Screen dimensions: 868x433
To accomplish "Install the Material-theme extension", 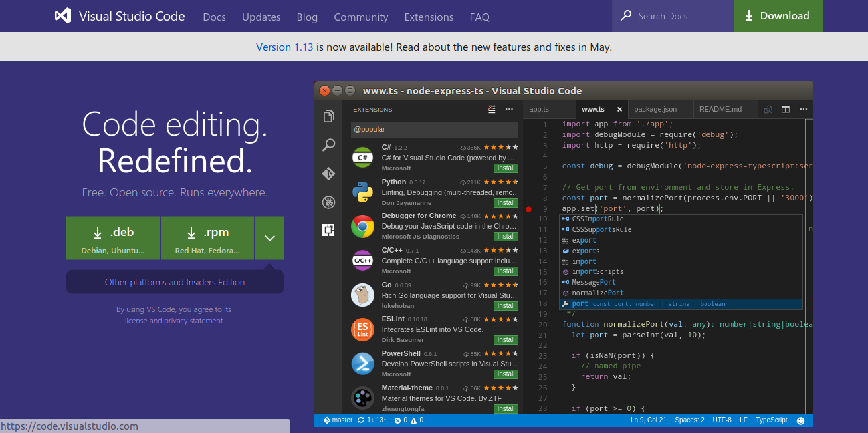I will point(506,409).
